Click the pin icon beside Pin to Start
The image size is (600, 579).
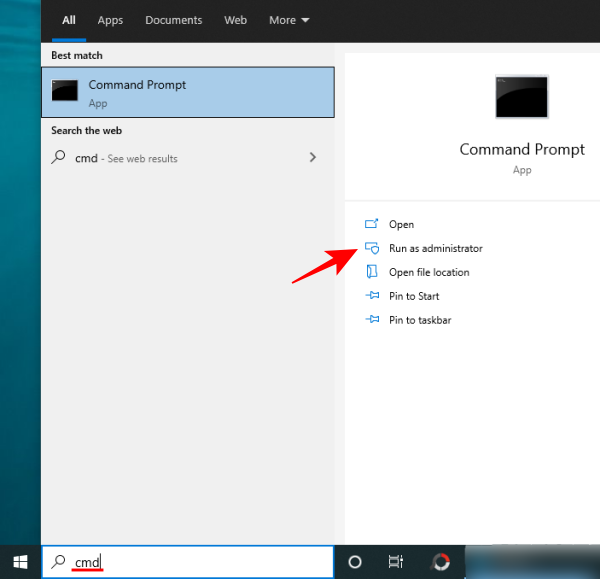point(372,296)
